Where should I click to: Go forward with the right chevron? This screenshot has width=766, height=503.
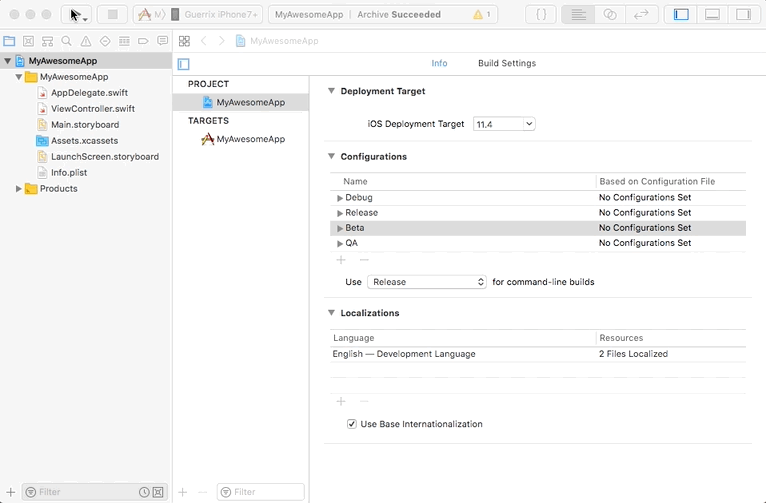tap(221, 41)
